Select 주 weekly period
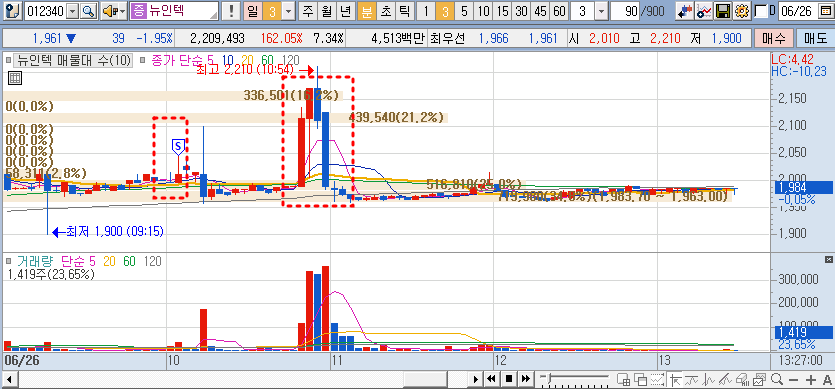 307,11
